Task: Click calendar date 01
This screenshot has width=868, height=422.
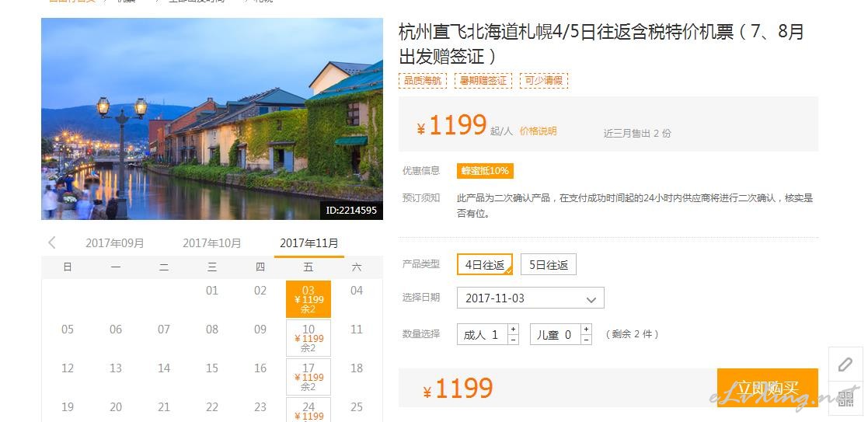Action: [212, 291]
